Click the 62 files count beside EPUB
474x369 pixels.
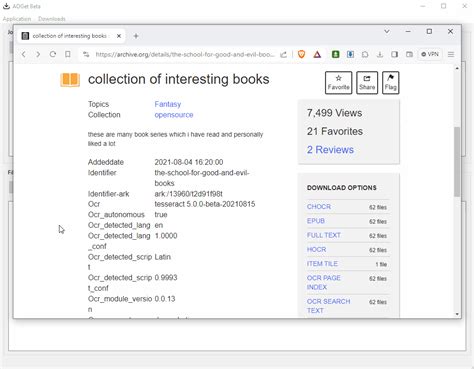coord(378,221)
